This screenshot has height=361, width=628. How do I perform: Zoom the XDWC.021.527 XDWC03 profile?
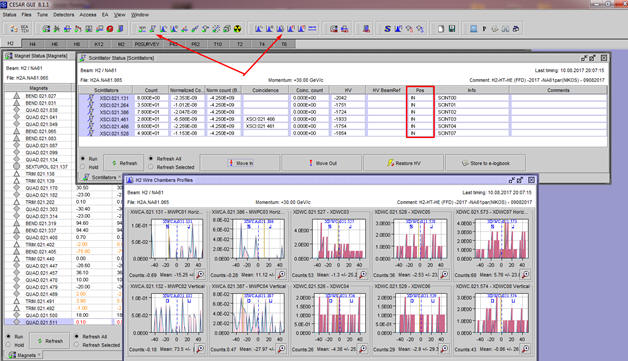(x=363, y=274)
